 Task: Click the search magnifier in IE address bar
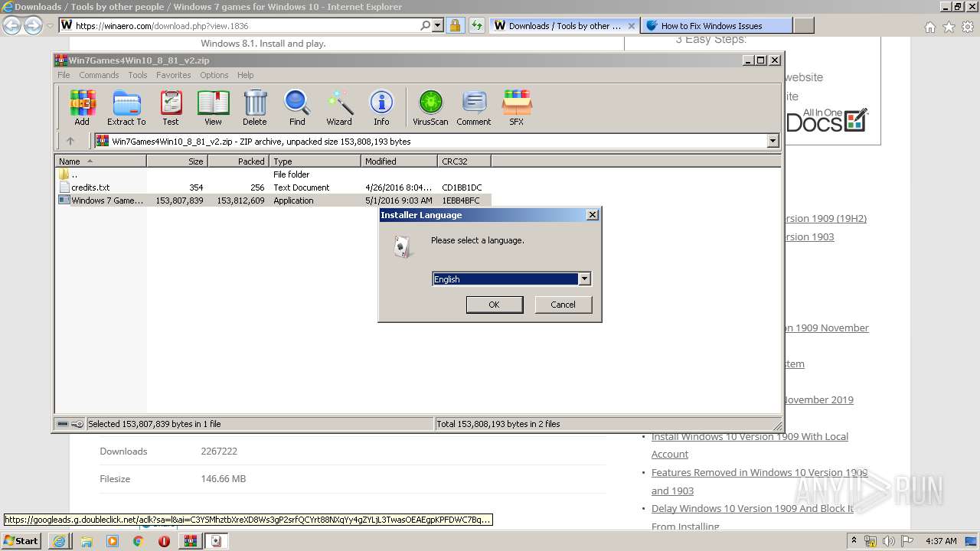[x=426, y=25]
